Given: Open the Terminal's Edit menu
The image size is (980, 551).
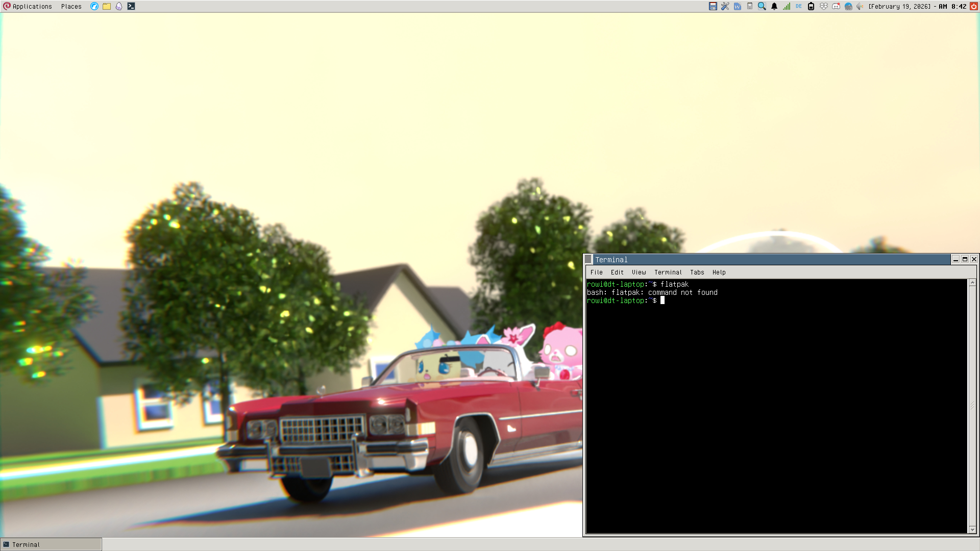Looking at the screenshot, I should tap(617, 272).
